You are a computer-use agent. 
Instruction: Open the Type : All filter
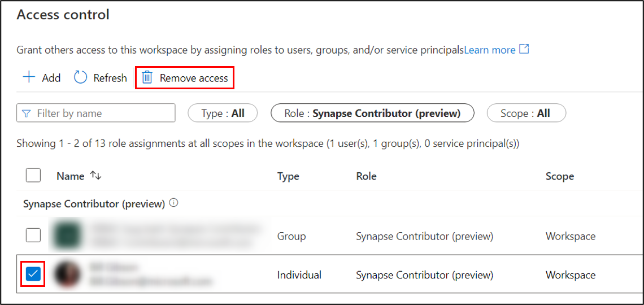click(223, 113)
